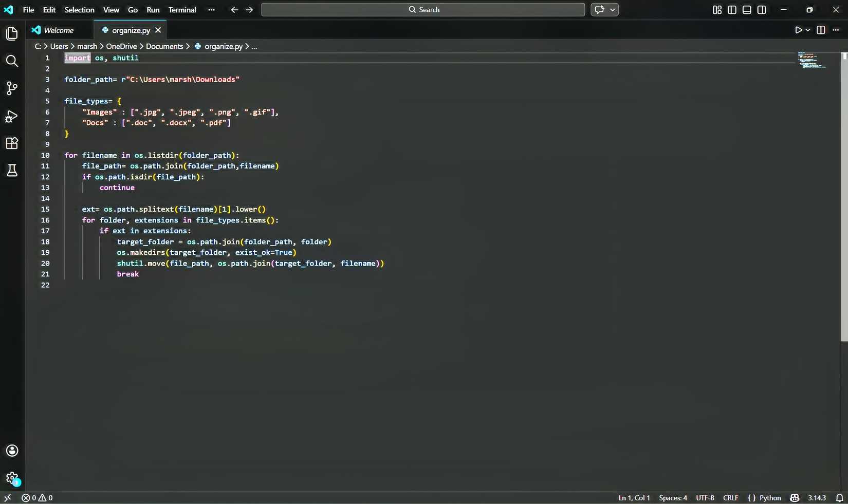Open the Extensions view
Viewport: 848px width, 504px height.
[x=12, y=143]
